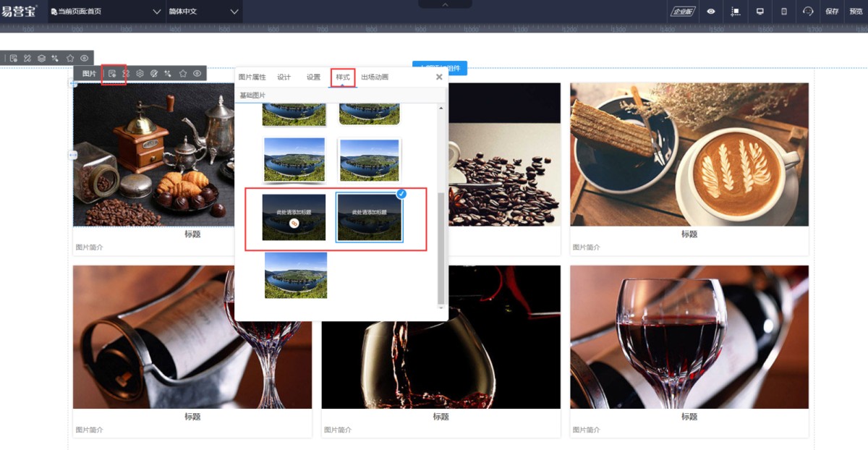This screenshot has height=450, width=868.
Task: Click 标题 under the latte art image
Action: [x=689, y=234]
